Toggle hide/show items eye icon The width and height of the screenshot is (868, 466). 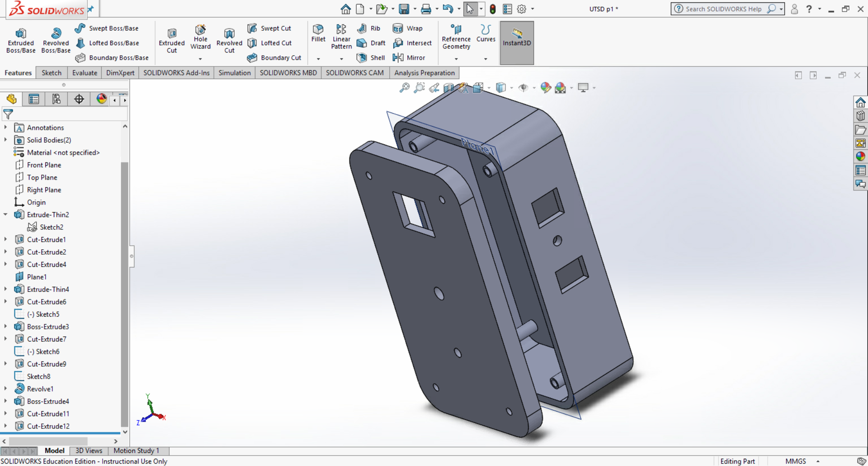tap(523, 88)
